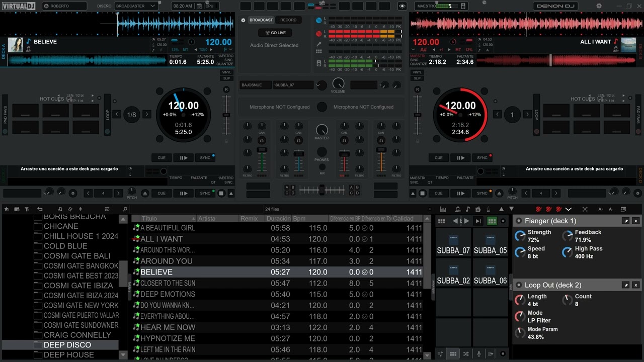Increase left deck loop length arrow
Viewport: 644px width, 362px height.
[x=147, y=115]
